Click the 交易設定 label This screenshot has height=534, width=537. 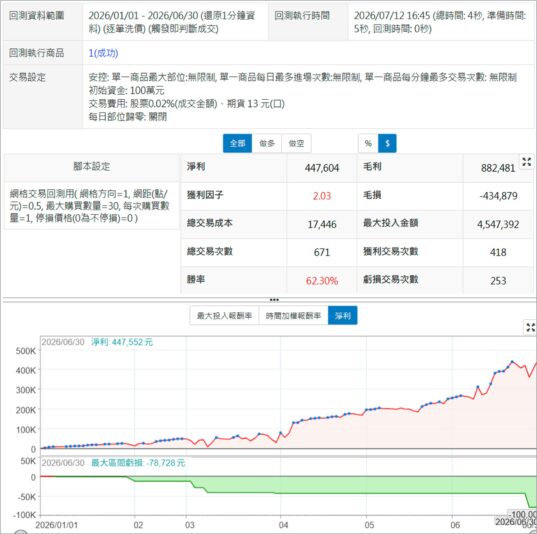[27, 77]
